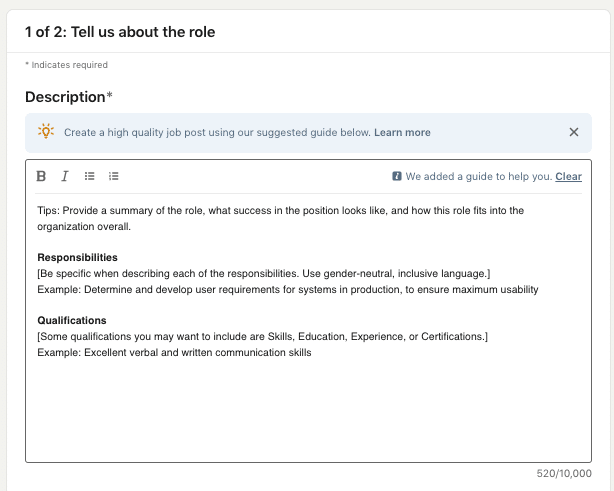Dismiss the suggested guide banner
The width and height of the screenshot is (614, 491).
tap(573, 132)
